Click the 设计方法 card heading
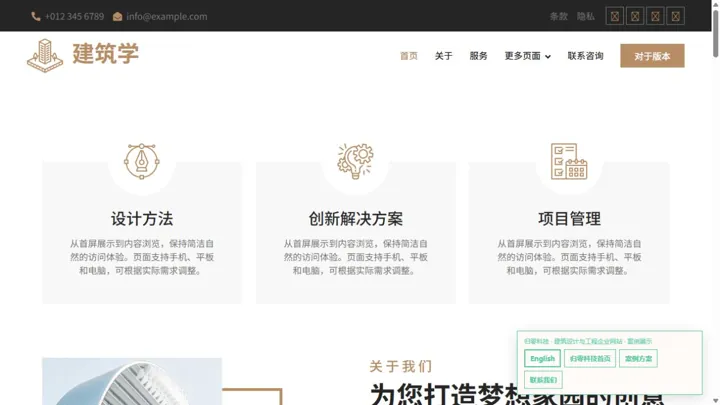 tap(142, 219)
